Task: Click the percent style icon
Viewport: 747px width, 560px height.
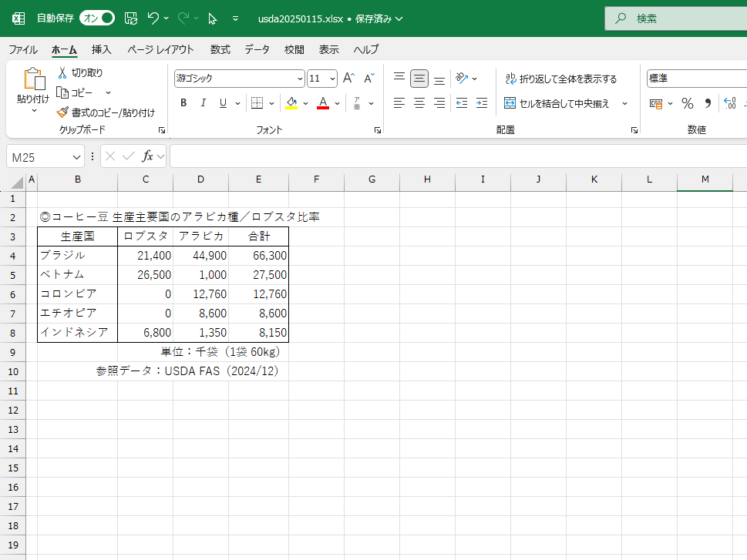Action: (688, 103)
